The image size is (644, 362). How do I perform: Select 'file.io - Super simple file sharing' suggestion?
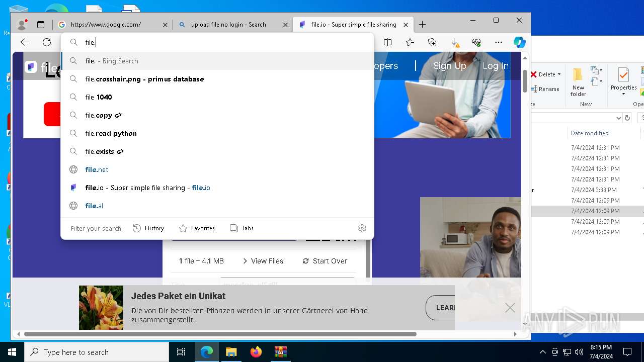point(217,188)
